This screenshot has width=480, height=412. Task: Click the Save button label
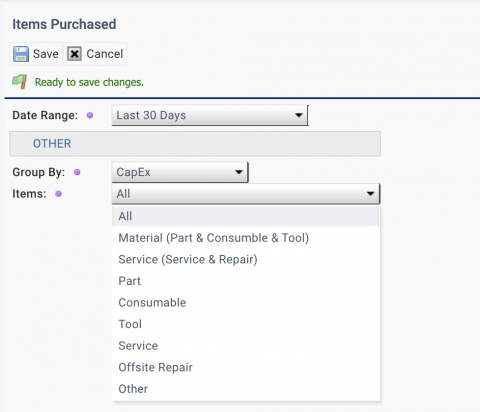46,54
